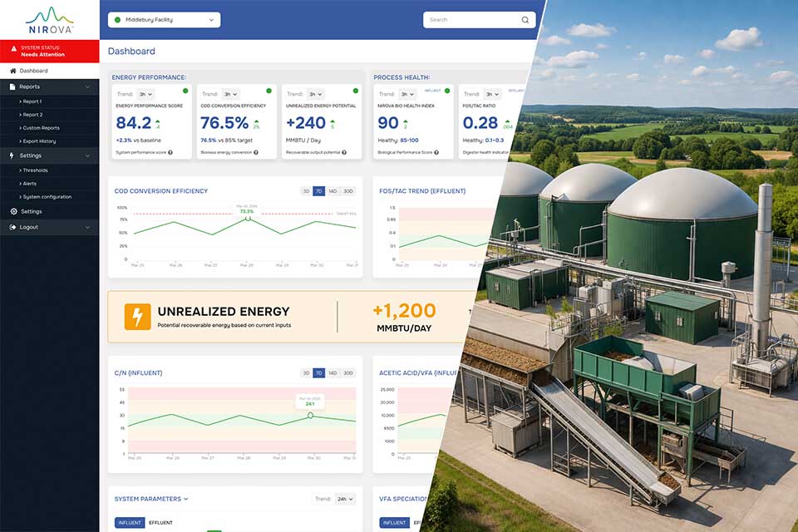Select 14D range on C/N (Influent) chart
Screen dimensions: 798x532
(332, 373)
